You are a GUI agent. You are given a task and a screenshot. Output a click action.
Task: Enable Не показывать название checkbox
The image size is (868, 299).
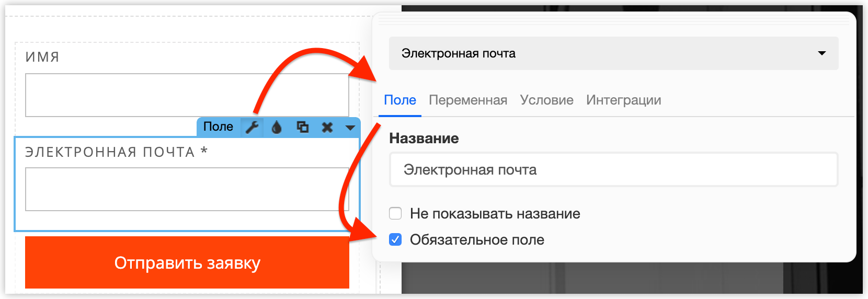click(395, 213)
